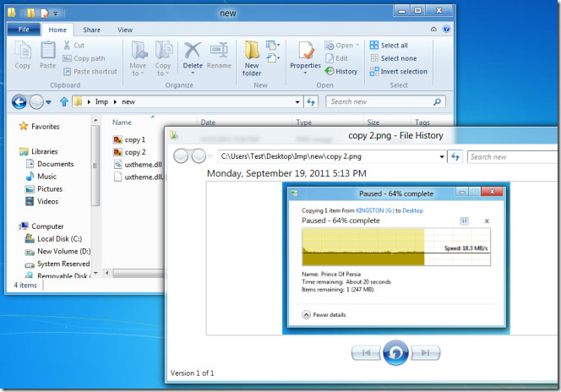Click the History icon in the Open group
This screenshot has width=561, height=392.
pyautogui.click(x=330, y=71)
